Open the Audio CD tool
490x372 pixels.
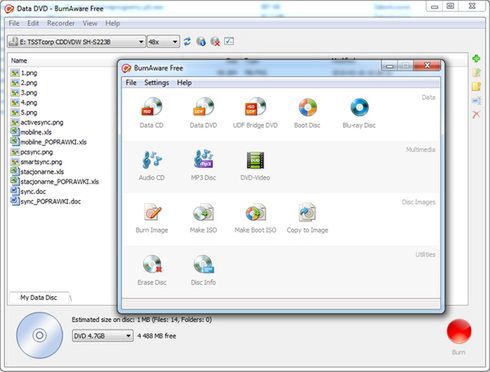pos(152,165)
